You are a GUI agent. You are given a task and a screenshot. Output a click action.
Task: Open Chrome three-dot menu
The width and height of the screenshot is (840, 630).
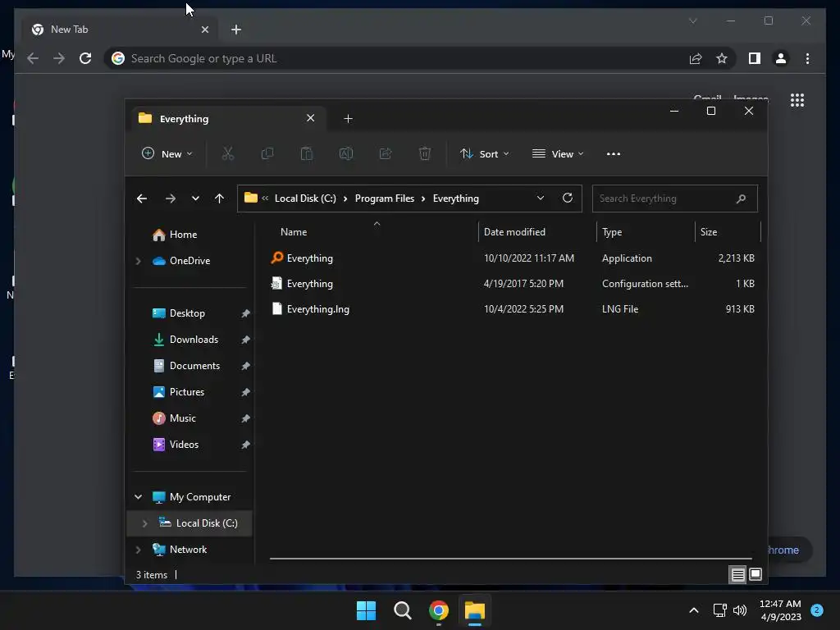click(807, 58)
